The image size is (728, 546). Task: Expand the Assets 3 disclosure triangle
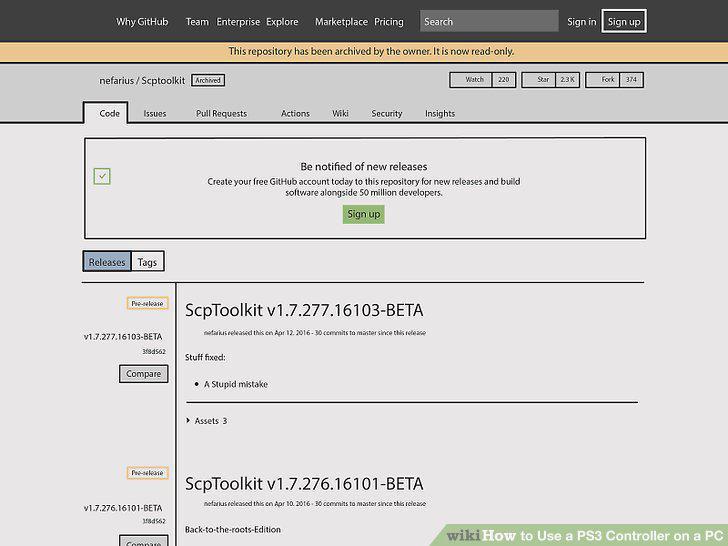pyautogui.click(x=188, y=421)
